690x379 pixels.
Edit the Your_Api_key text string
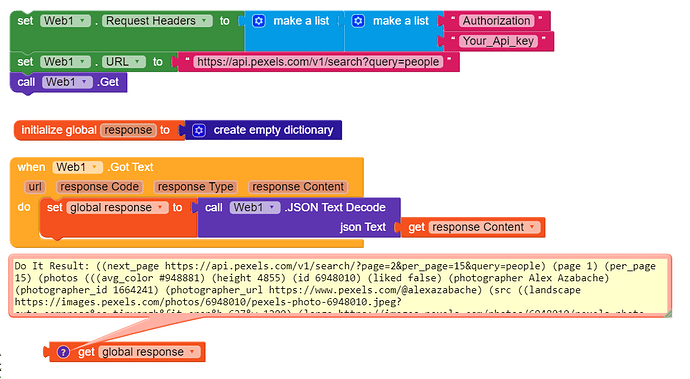498,41
